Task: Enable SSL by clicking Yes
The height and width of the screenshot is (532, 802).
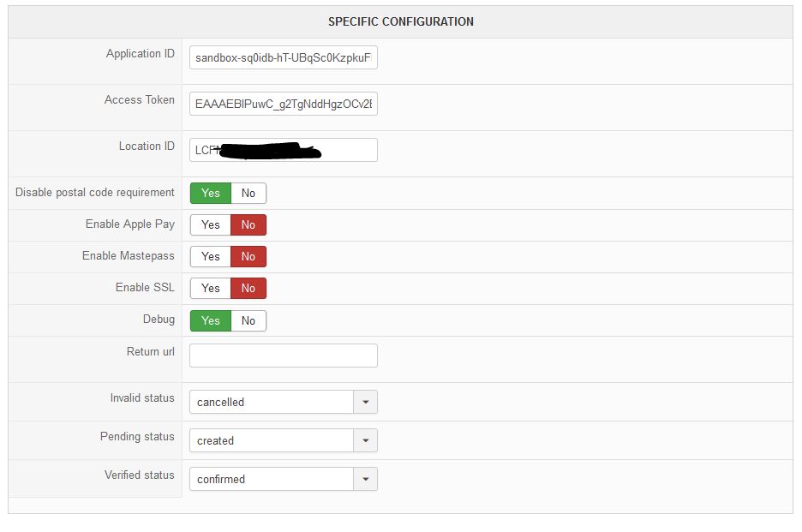Action: click(x=211, y=289)
